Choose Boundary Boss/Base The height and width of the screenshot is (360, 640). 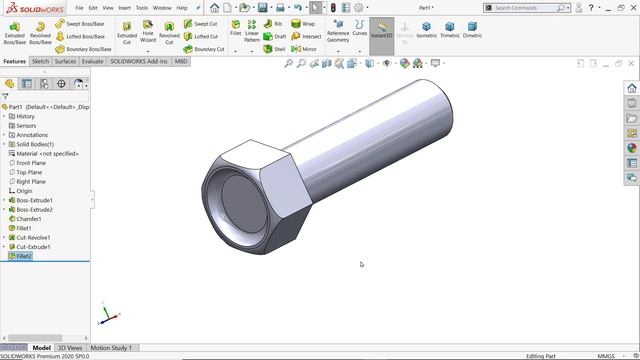(x=83, y=49)
